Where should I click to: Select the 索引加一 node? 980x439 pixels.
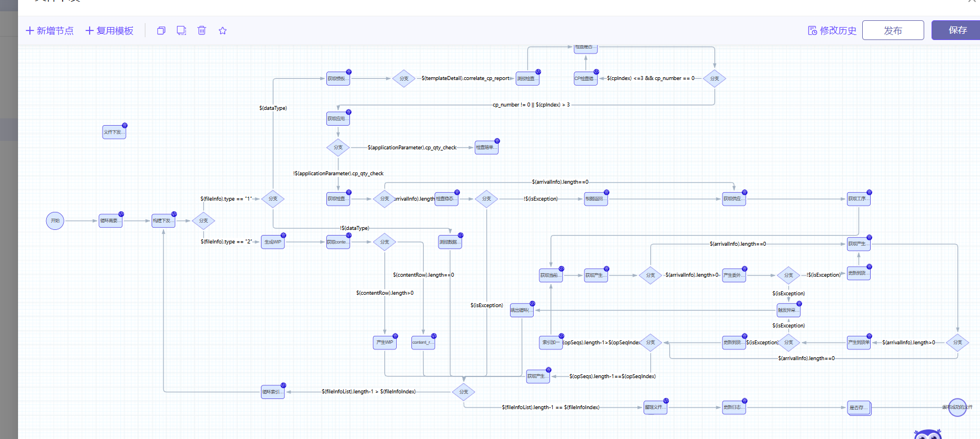(551, 343)
